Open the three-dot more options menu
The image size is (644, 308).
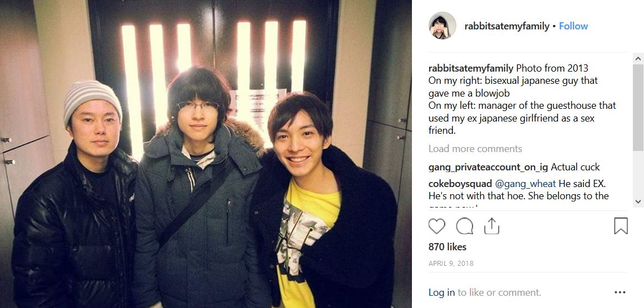tap(620, 292)
